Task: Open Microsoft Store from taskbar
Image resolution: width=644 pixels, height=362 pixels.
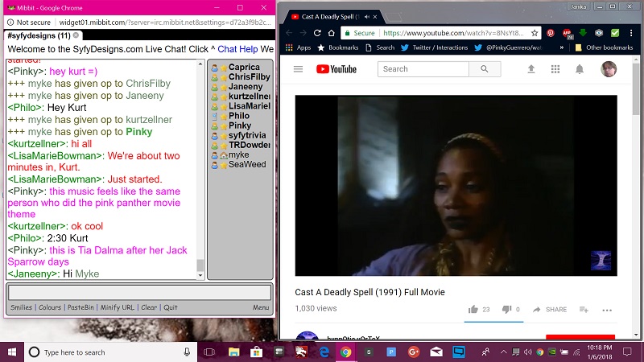Action: coord(256,352)
